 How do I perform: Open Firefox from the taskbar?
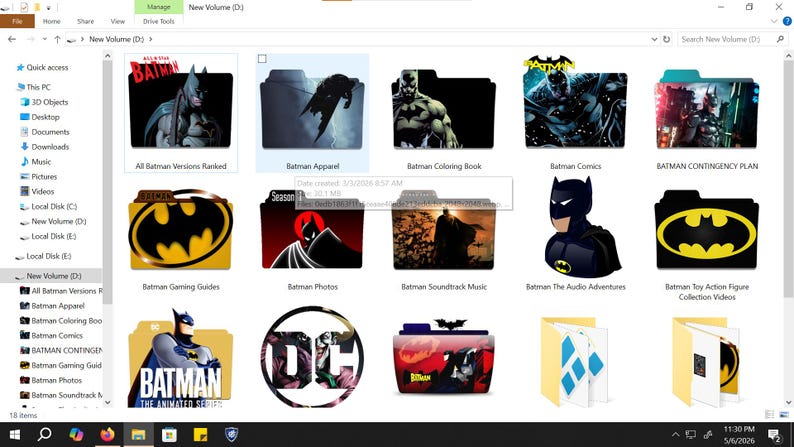(107, 434)
